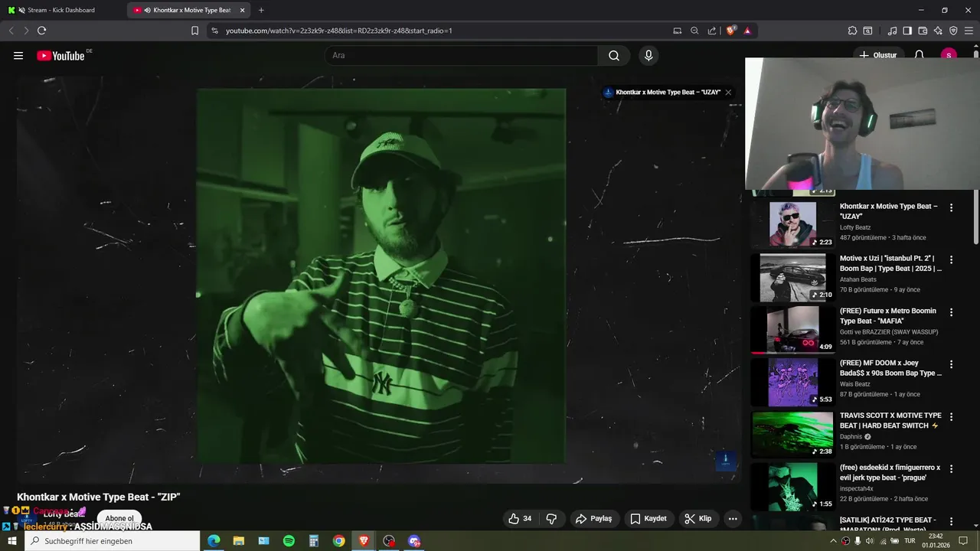Screen dimensions: 980x551
Task: Dislike the video with thumbs down
Action: coord(551,519)
